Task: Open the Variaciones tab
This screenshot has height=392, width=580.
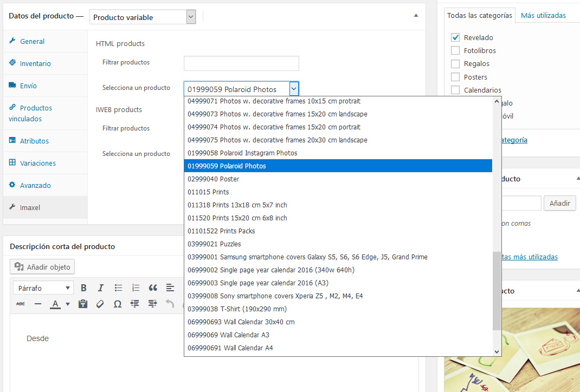Action: [37, 163]
